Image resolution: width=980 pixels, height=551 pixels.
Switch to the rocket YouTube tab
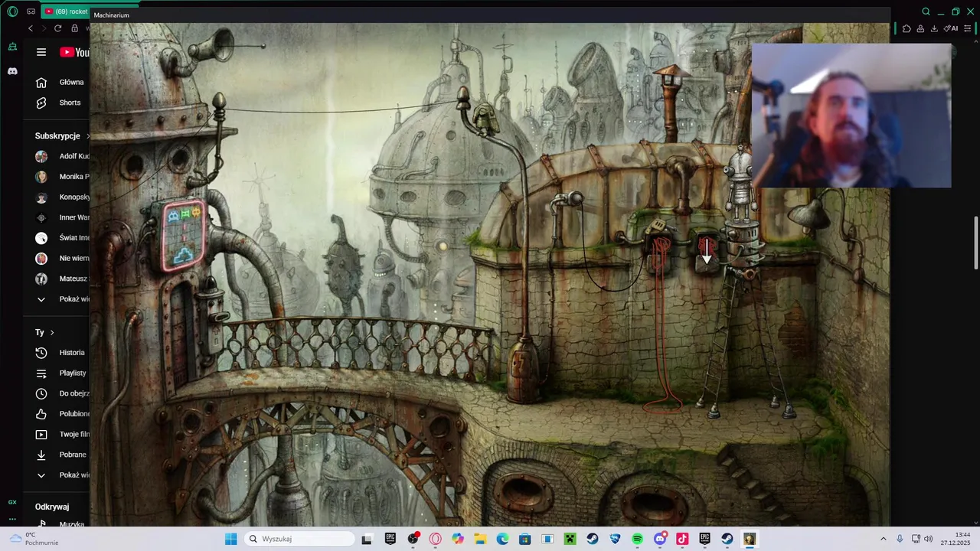(66, 11)
